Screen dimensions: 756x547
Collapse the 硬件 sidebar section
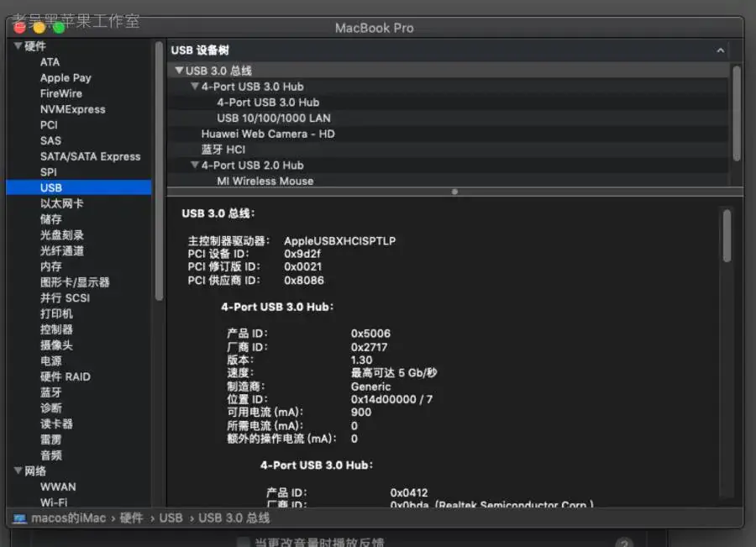click(x=18, y=46)
